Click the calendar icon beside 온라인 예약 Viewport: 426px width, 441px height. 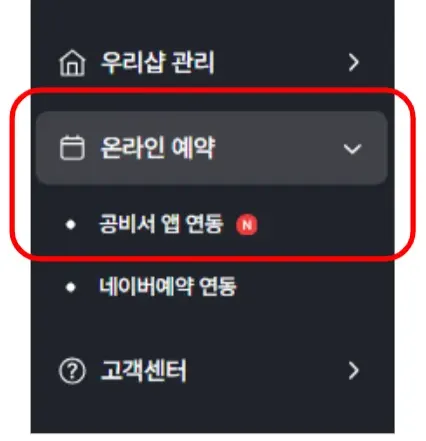click(x=72, y=148)
